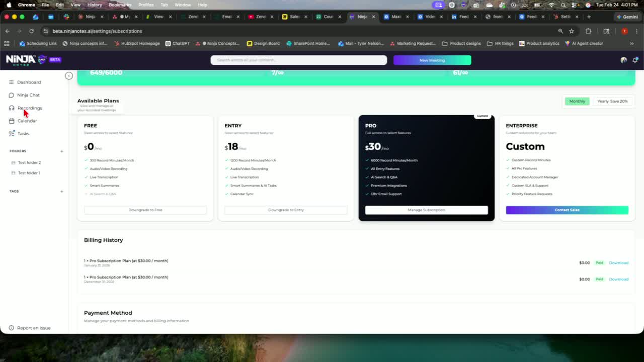Add a new tag with plus icon

click(62, 191)
